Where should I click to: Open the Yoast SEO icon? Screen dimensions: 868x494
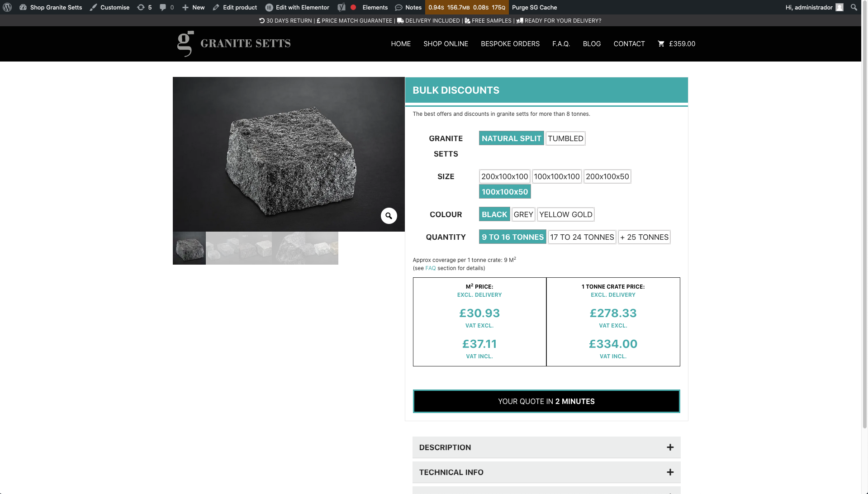click(x=342, y=7)
